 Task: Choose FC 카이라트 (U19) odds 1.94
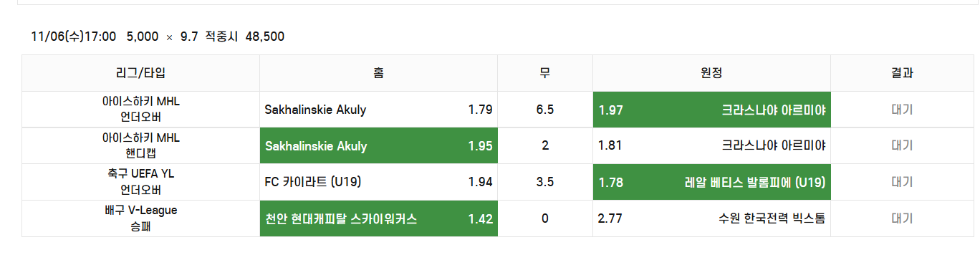coord(378,182)
